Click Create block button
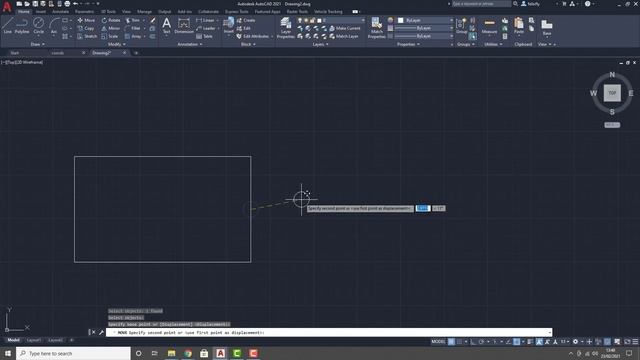 [246, 20]
